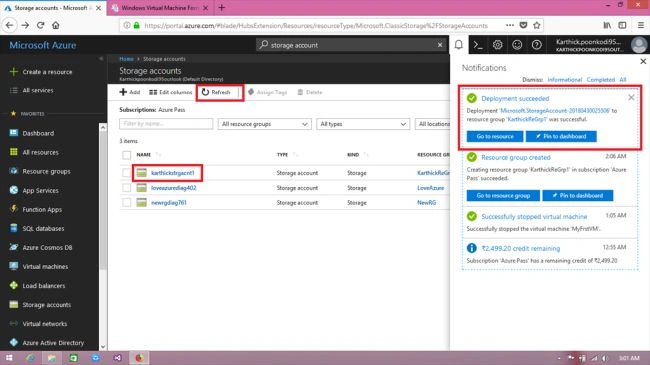Dismiss Completed notifications link
650x365 pixels.
point(601,80)
